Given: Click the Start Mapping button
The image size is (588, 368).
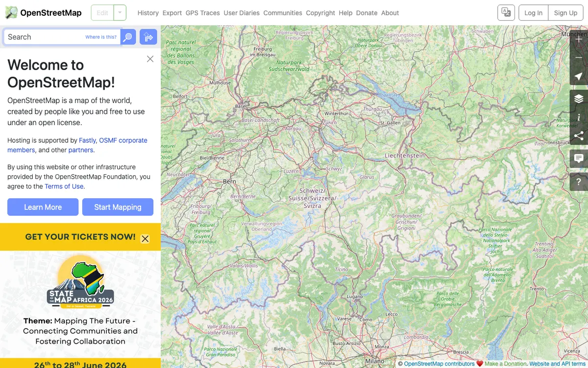Looking at the screenshot, I should [118, 207].
